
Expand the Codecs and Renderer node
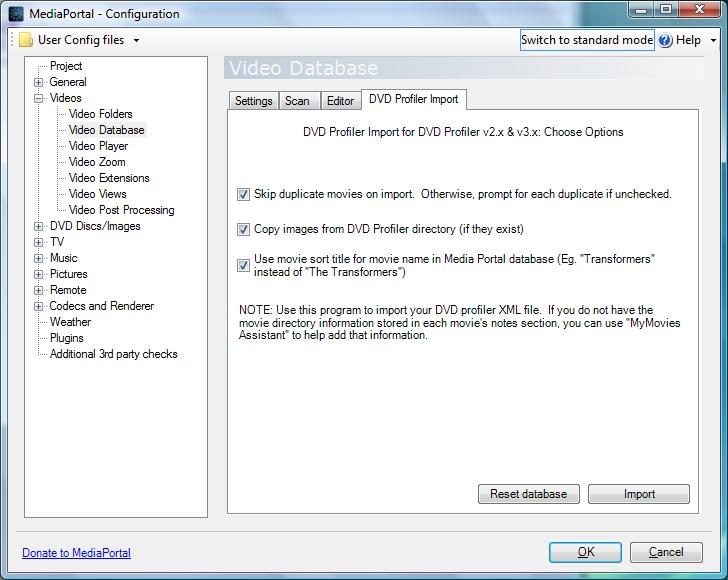[39, 306]
